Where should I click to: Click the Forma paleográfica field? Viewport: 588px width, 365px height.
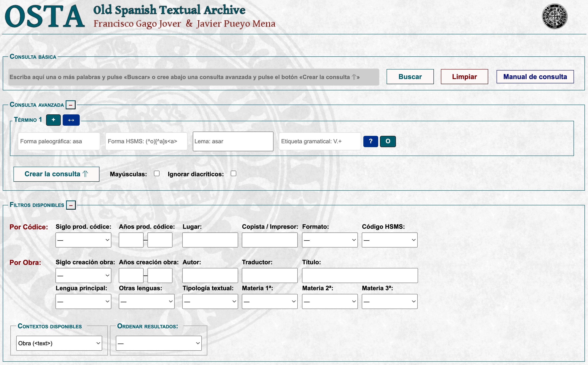point(59,141)
